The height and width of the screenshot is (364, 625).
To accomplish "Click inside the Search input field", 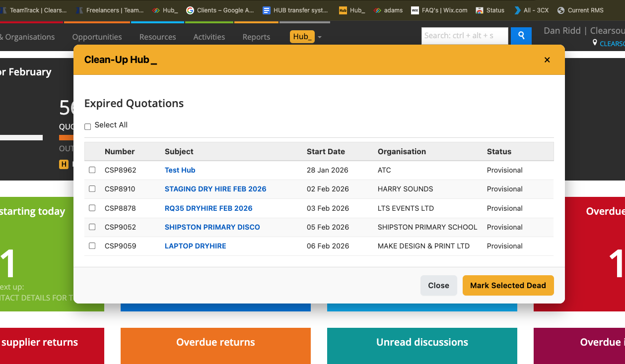I will (x=464, y=36).
